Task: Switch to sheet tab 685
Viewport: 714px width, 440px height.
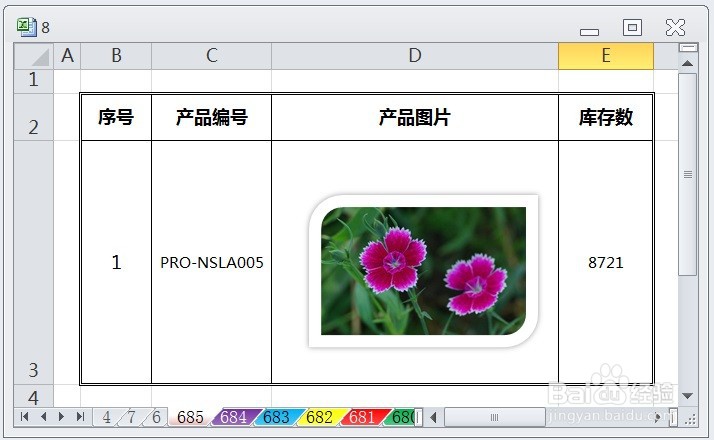Action: point(190,417)
